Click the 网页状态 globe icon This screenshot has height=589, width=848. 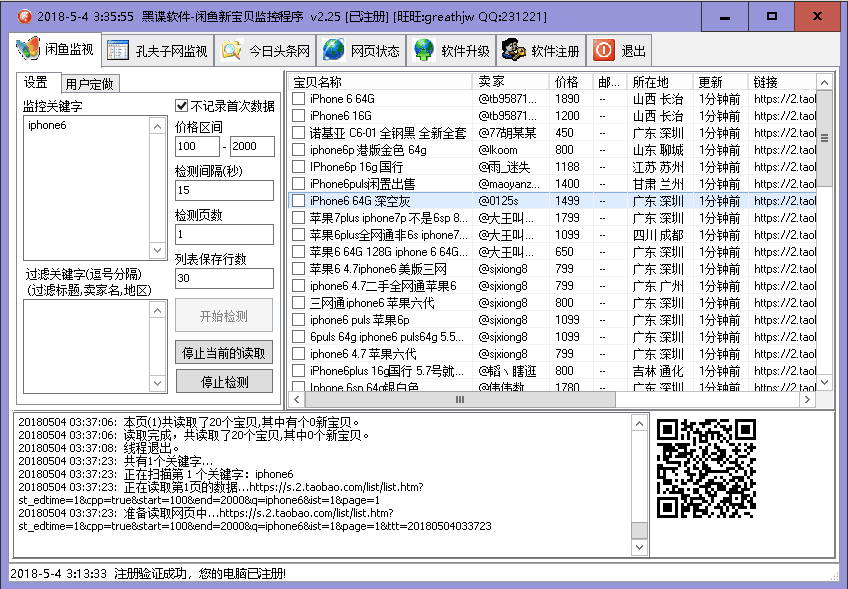[x=334, y=50]
